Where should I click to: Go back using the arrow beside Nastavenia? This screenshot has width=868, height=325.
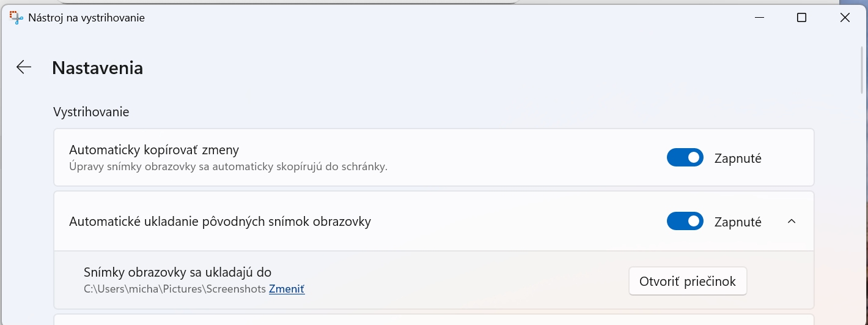(24, 67)
